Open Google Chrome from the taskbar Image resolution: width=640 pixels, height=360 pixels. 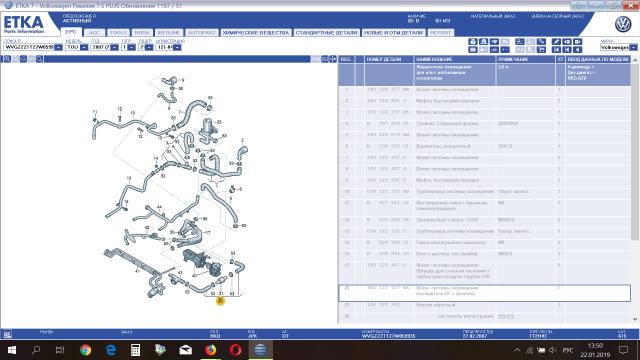85,350
